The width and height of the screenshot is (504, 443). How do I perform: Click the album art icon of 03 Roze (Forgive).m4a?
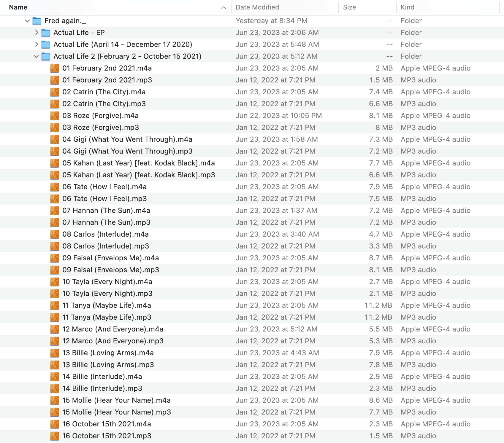pyautogui.click(x=55, y=116)
